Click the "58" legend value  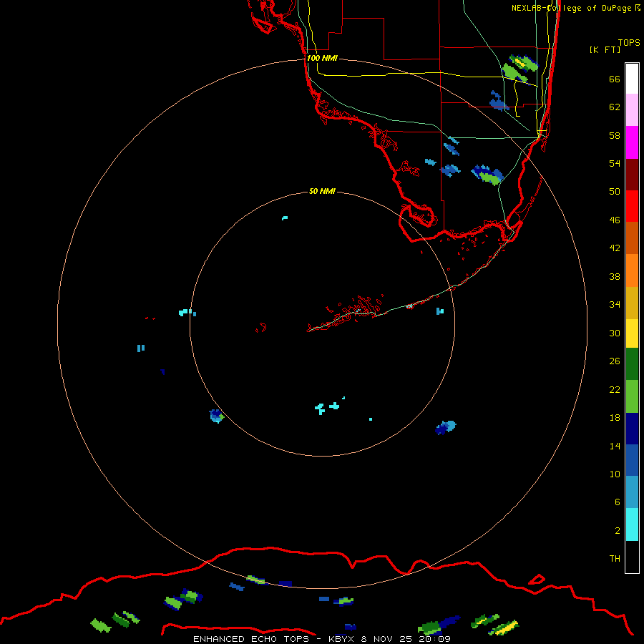pos(615,135)
